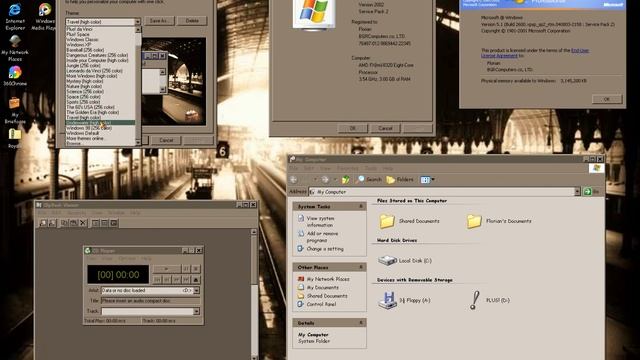Image resolution: width=640 pixels, height=360 pixels.
Task: Open the Artist dropdown in CD Player
Action: click(197, 290)
